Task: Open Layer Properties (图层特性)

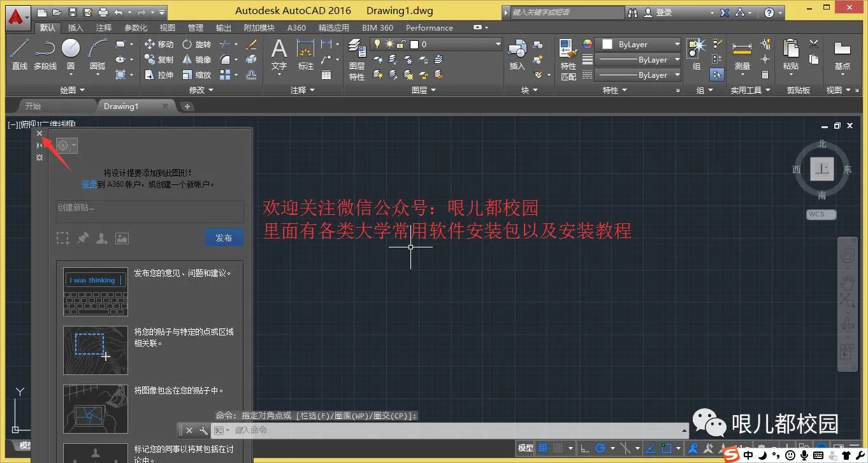Action: coord(357,59)
